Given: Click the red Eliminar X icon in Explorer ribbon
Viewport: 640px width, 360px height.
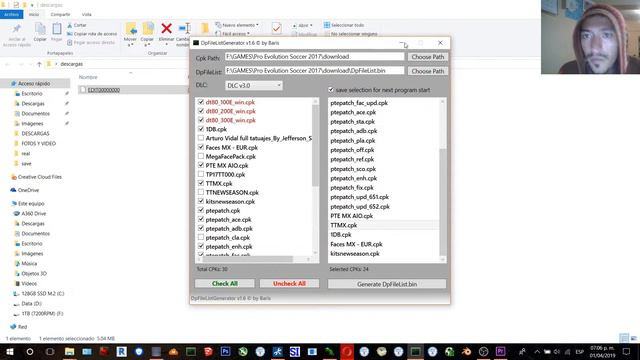Looking at the screenshot, I should [166, 29].
